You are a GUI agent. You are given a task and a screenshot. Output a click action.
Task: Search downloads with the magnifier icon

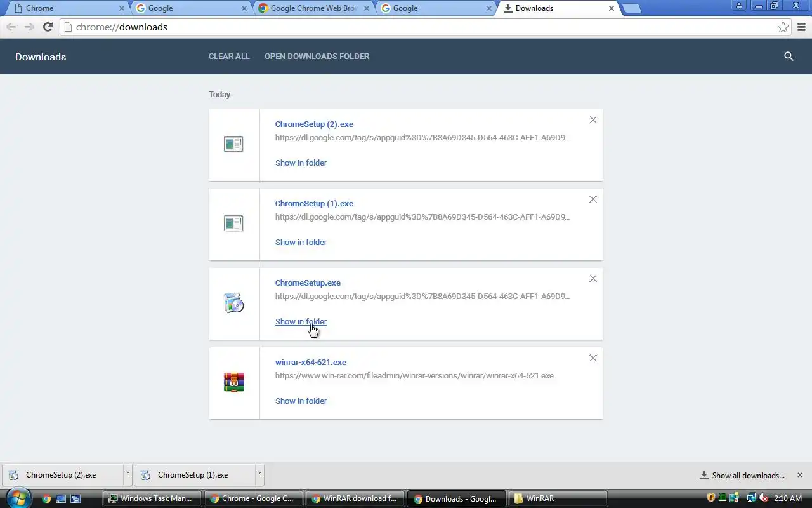pyautogui.click(x=789, y=57)
